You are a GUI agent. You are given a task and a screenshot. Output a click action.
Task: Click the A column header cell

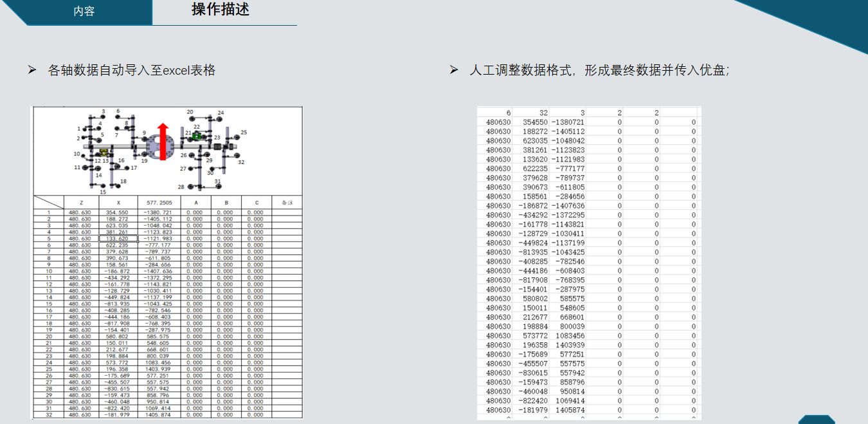pyautogui.click(x=195, y=202)
